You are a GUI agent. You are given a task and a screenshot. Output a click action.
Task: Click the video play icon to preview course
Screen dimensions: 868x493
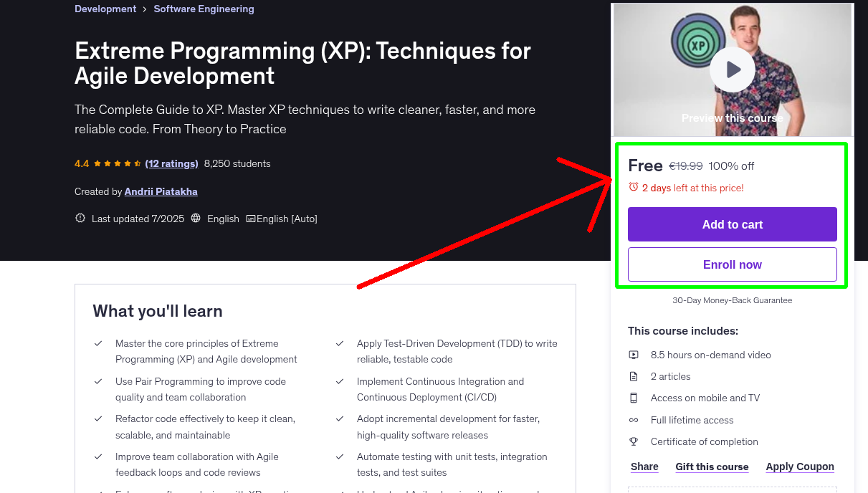coord(732,69)
